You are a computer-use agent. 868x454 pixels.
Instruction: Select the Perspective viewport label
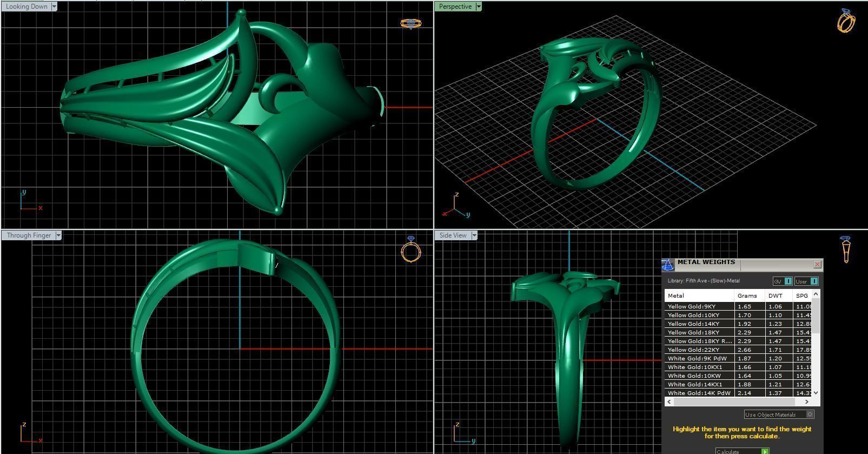(x=455, y=6)
